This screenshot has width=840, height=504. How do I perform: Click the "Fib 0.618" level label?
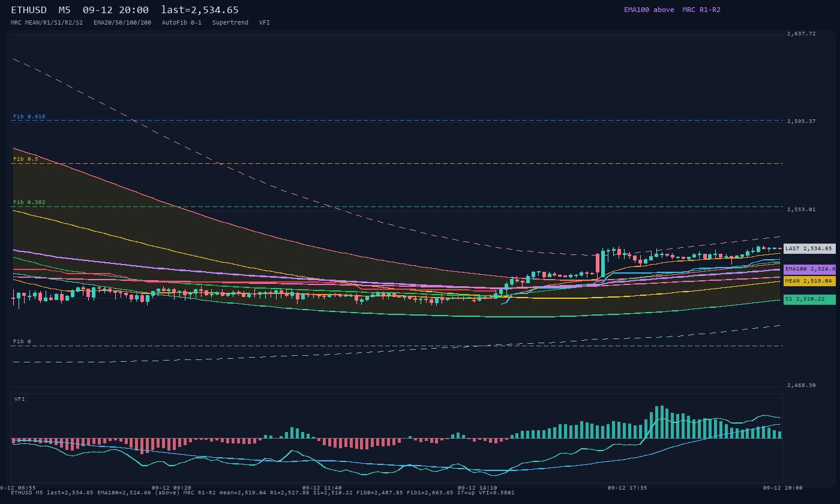[x=29, y=116]
